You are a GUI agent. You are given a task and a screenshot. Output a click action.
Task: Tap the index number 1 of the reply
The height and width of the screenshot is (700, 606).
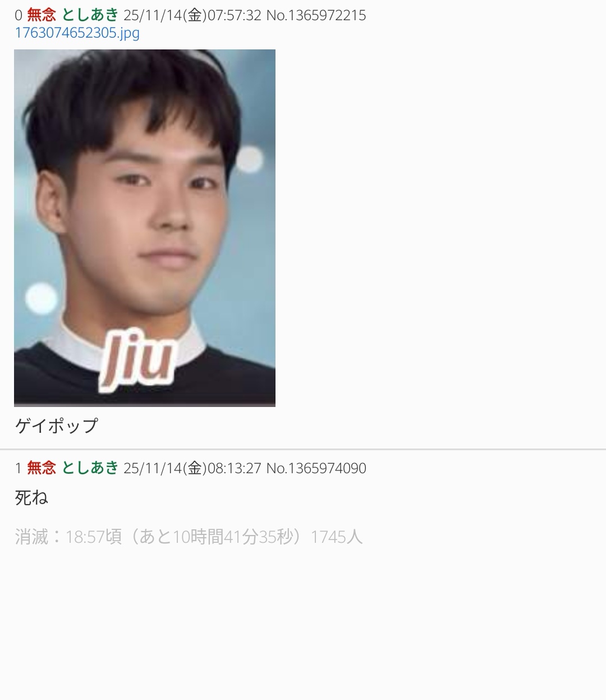19,469
